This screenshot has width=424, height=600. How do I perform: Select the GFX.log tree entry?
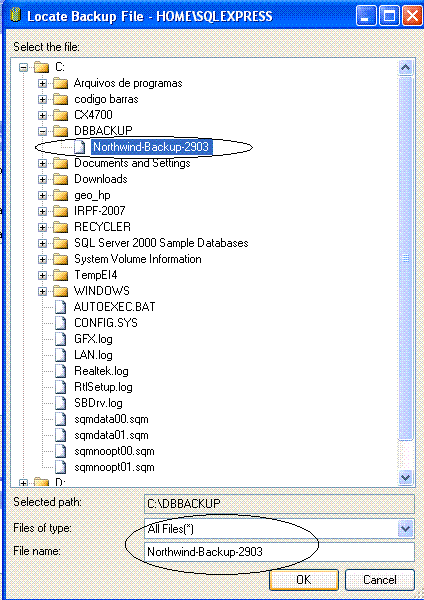pyautogui.click(x=93, y=339)
